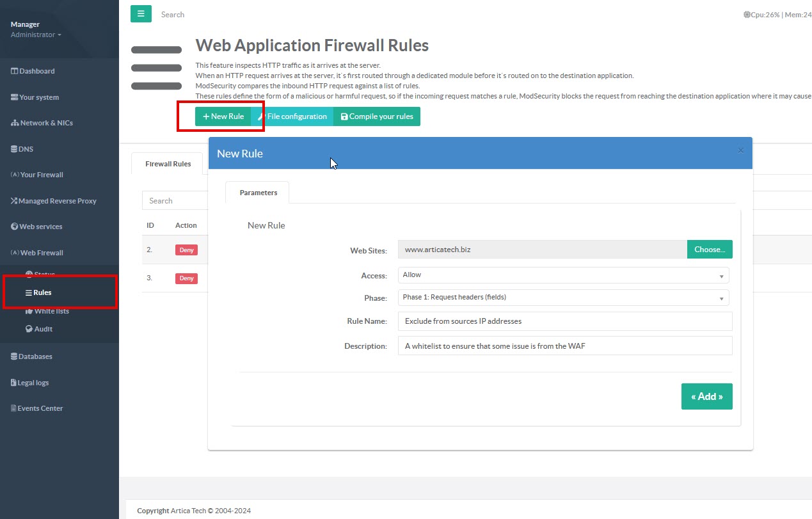Open Managed Reverse Proxy section
Screen dimensions: 812x519
click(x=57, y=201)
